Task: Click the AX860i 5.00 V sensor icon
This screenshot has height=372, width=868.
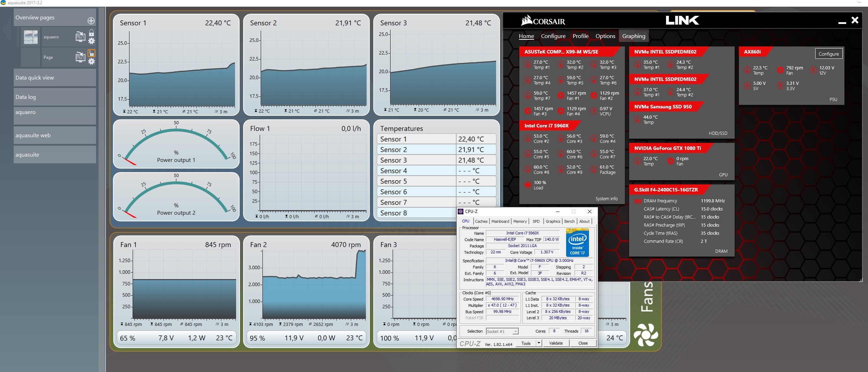Action: pos(747,86)
